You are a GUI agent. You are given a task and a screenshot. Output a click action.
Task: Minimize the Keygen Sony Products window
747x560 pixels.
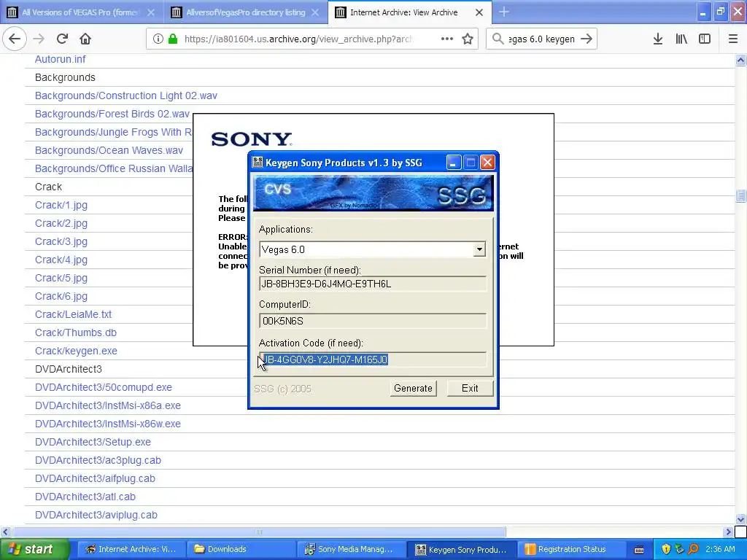[453, 163]
